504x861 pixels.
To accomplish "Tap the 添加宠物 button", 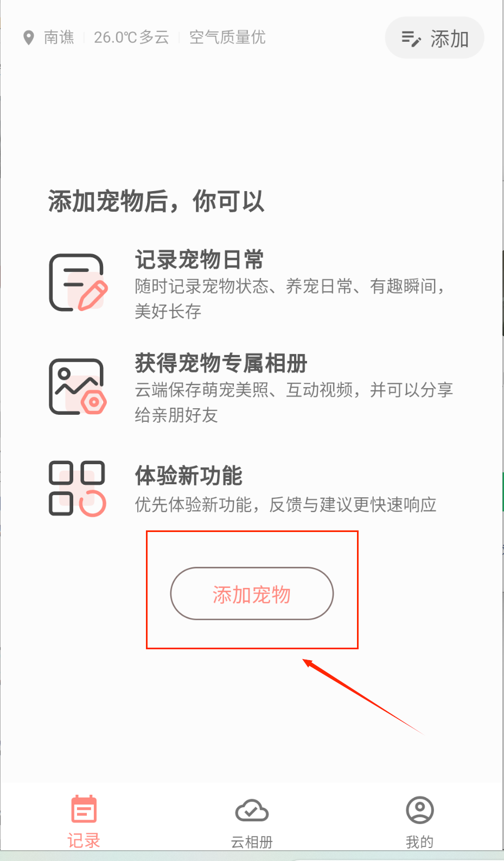I will coord(252,593).
